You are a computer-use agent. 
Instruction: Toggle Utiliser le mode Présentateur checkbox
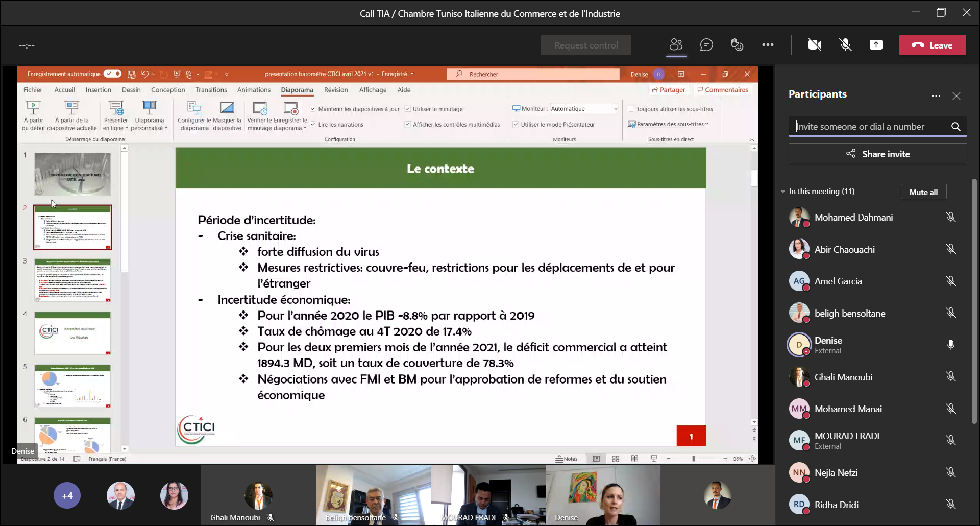516,125
